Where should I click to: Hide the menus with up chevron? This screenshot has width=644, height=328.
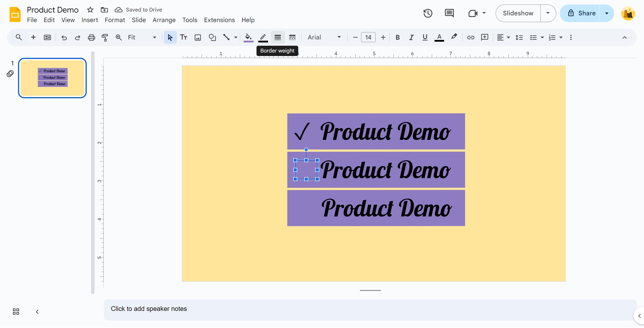tap(625, 37)
